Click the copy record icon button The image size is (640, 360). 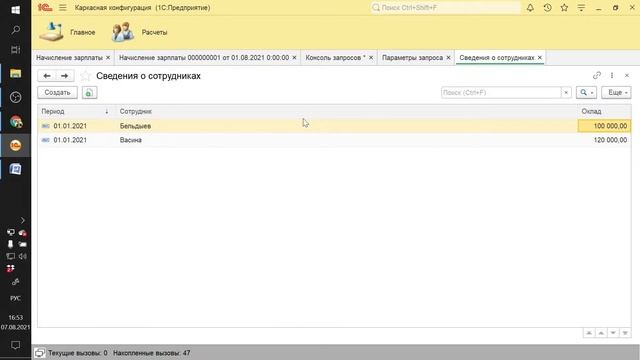click(89, 93)
